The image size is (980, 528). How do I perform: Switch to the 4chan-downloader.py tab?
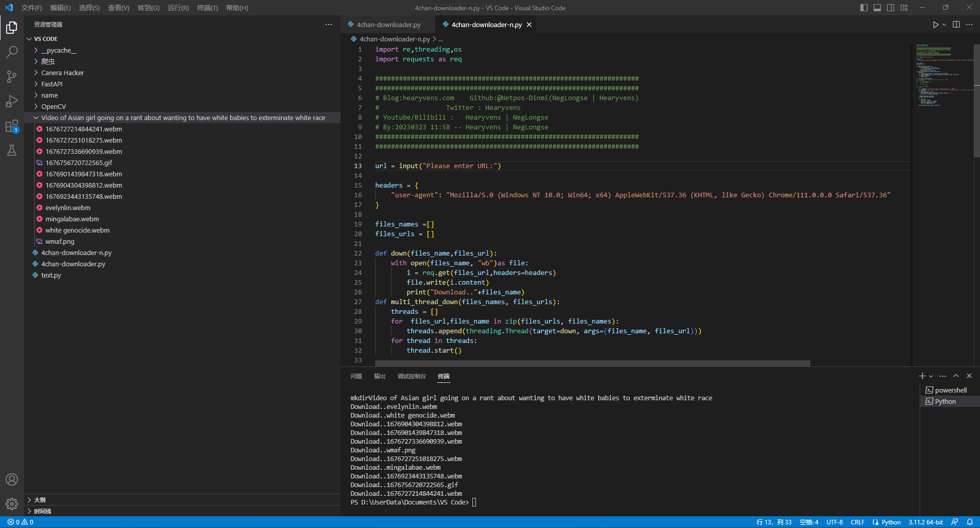388,25
